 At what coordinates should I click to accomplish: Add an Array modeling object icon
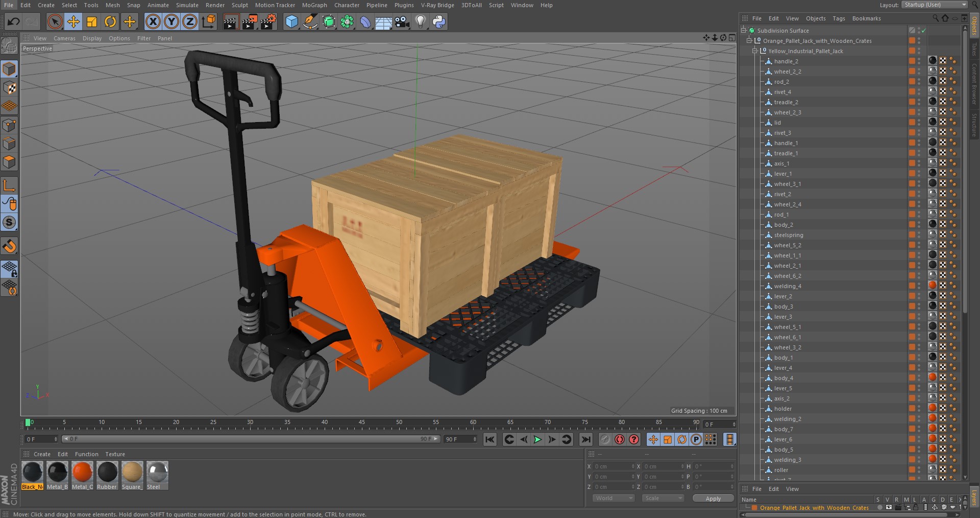tap(347, 21)
